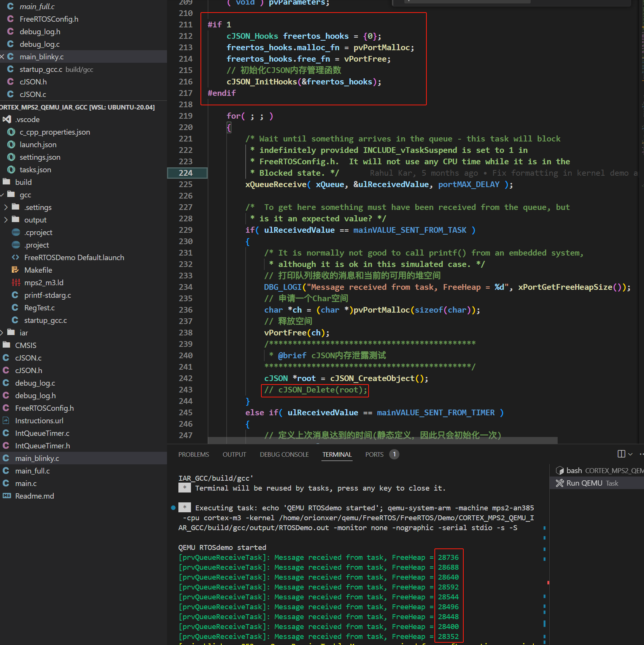The width and height of the screenshot is (644, 645).
Task: Open IntQueueTimer.c file
Action: tap(42, 433)
